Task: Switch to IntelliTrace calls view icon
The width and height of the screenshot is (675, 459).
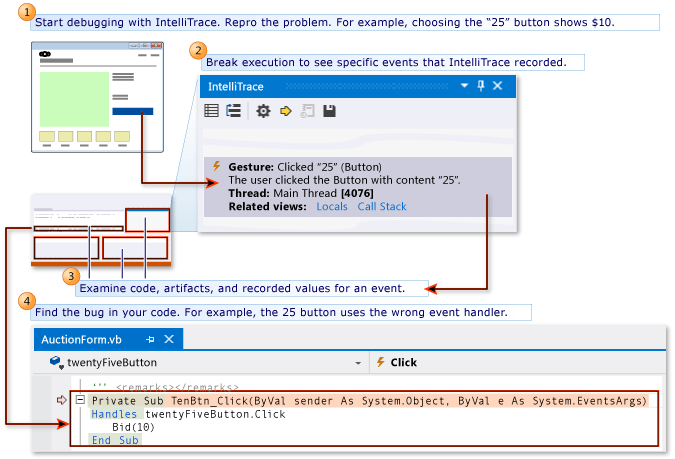Action: 233,111
